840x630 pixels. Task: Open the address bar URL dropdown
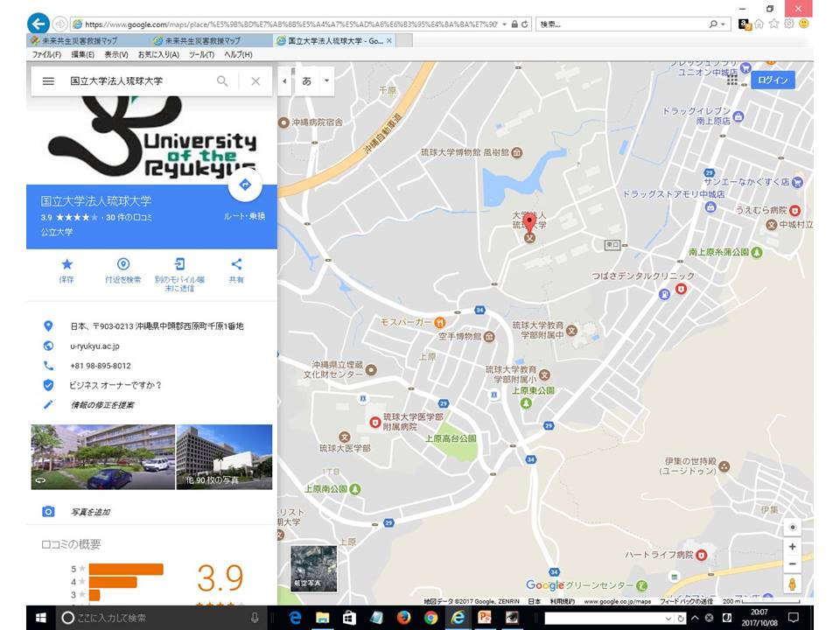tap(504, 24)
